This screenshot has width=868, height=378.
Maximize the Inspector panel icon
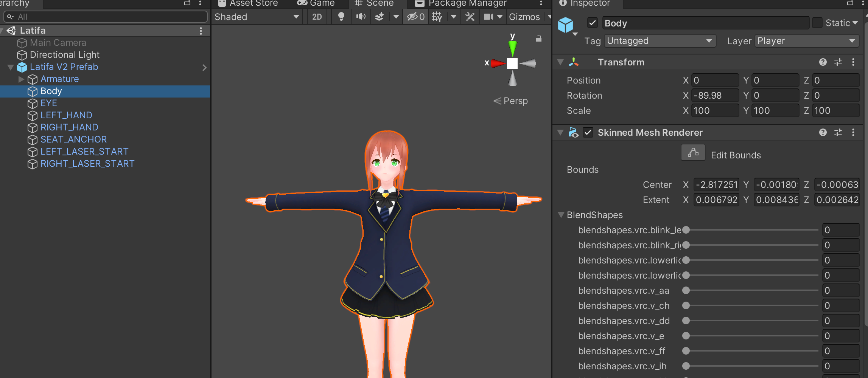pyautogui.click(x=850, y=3)
